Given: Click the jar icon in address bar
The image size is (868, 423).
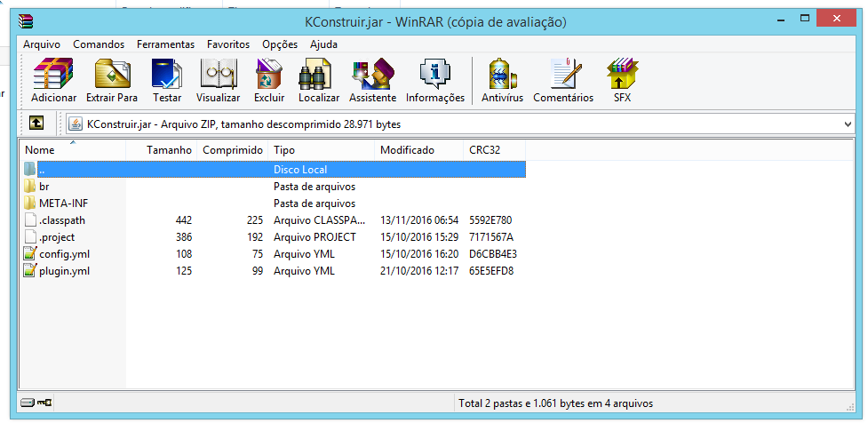Looking at the screenshot, I should pyautogui.click(x=76, y=124).
